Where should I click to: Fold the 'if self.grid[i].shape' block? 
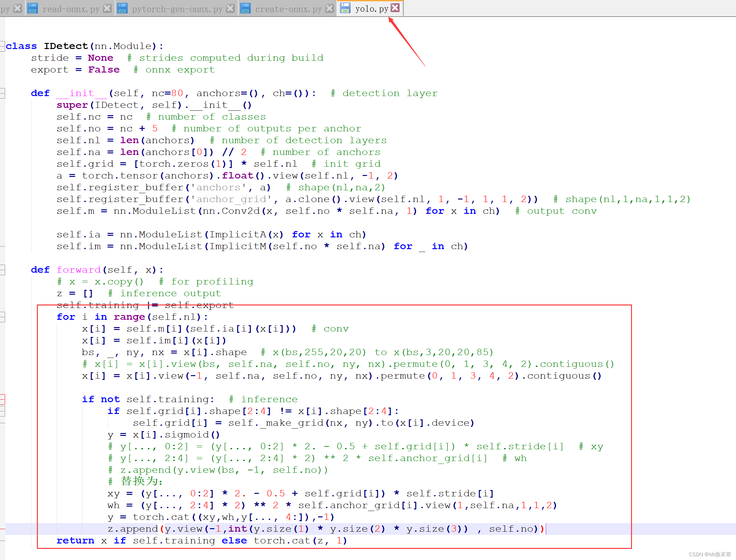(x=2, y=411)
